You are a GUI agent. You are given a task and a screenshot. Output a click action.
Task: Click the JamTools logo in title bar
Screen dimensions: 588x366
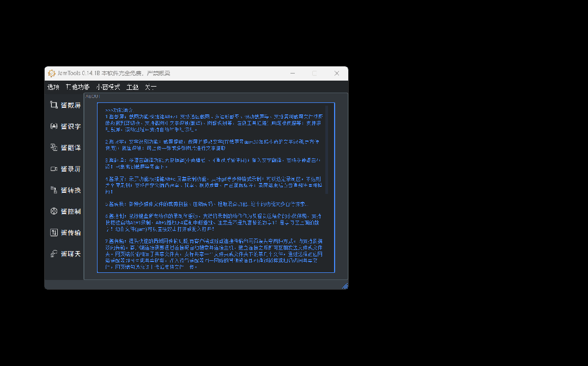click(x=52, y=74)
